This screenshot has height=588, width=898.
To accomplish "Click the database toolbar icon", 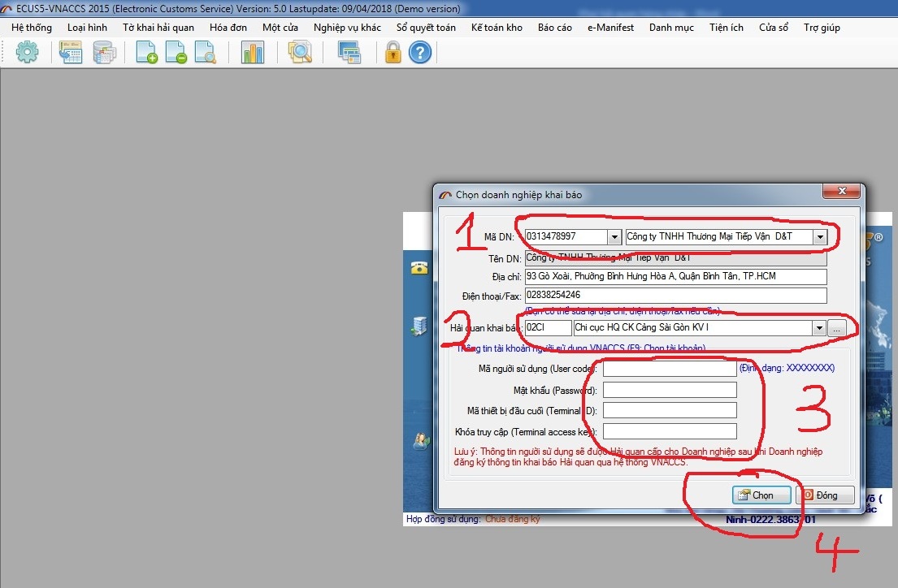I will pyautogui.click(x=104, y=54).
